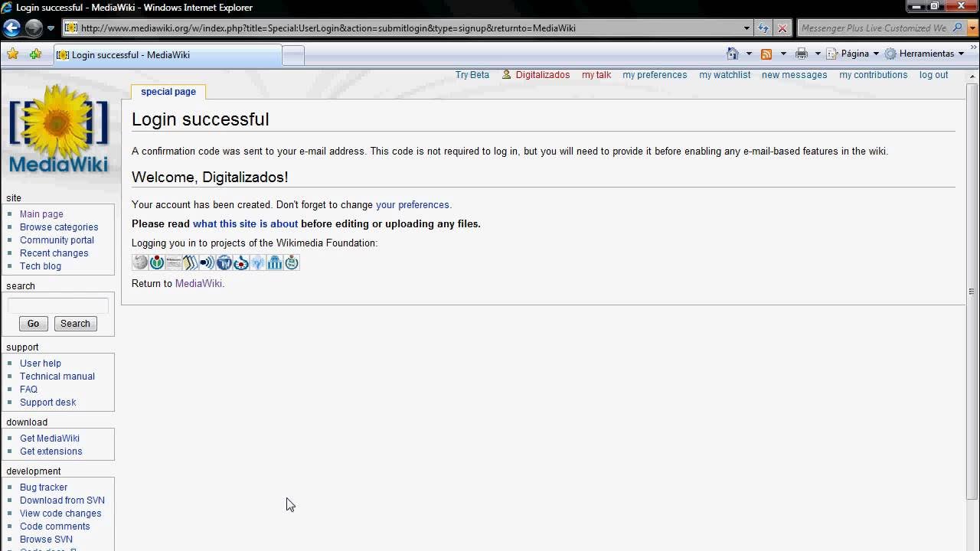Image resolution: width=980 pixels, height=551 pixels.
Task: Open the Herramientas menu
Action: (924, 54)
